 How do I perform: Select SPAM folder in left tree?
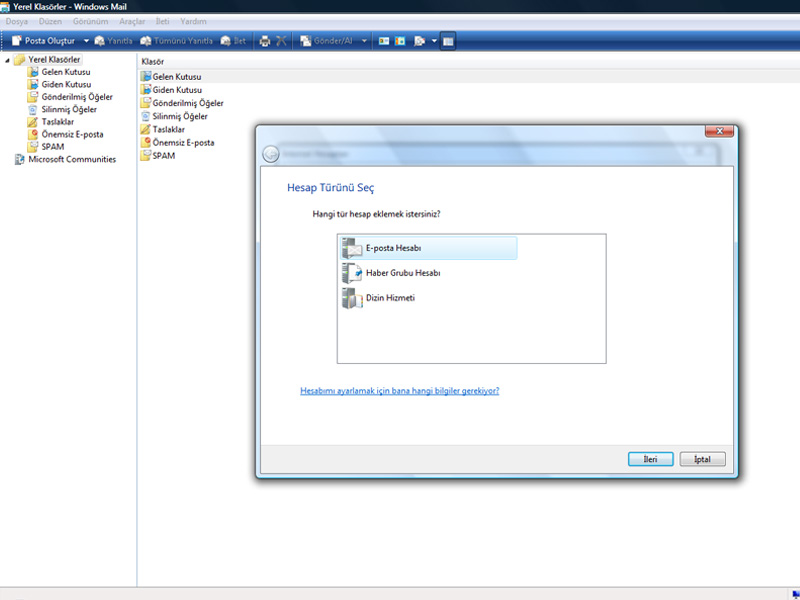click(x=53, y=146)
